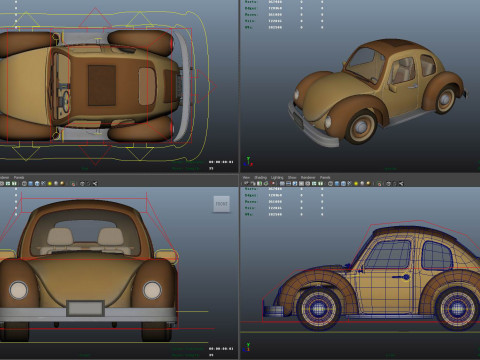The image size is (480, 360).
Task: Click the FRONT view cube
Action: (222, 204)
